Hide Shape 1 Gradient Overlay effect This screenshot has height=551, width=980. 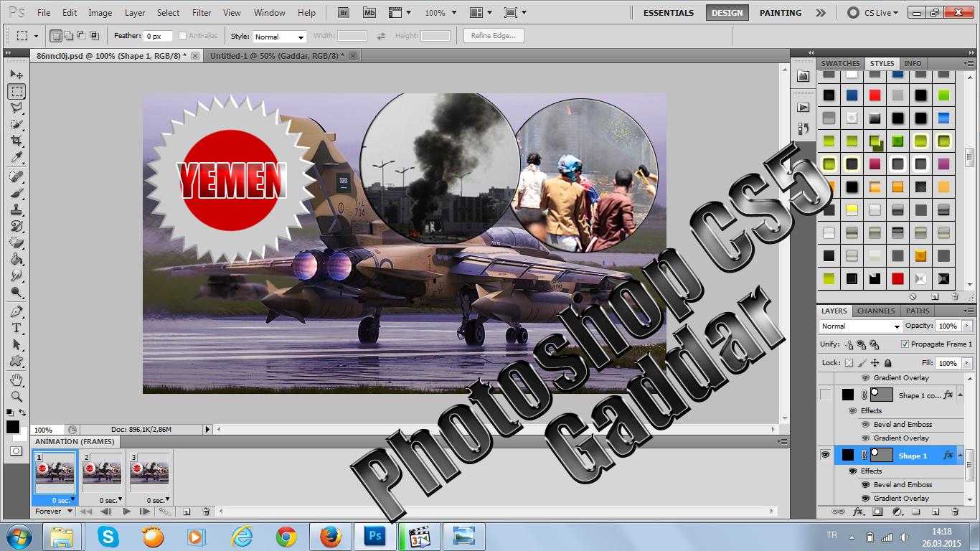coord(864,499)
